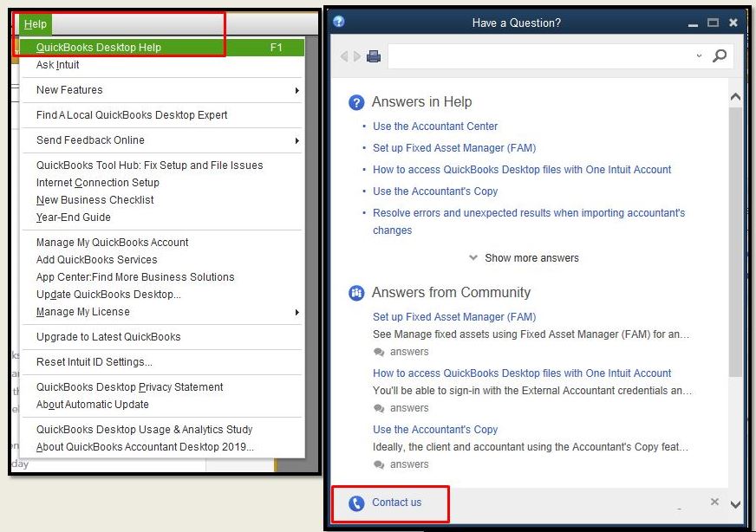
Task: Select QuickBooks Desktop Help menu item
Action: (x=162, y=48)
